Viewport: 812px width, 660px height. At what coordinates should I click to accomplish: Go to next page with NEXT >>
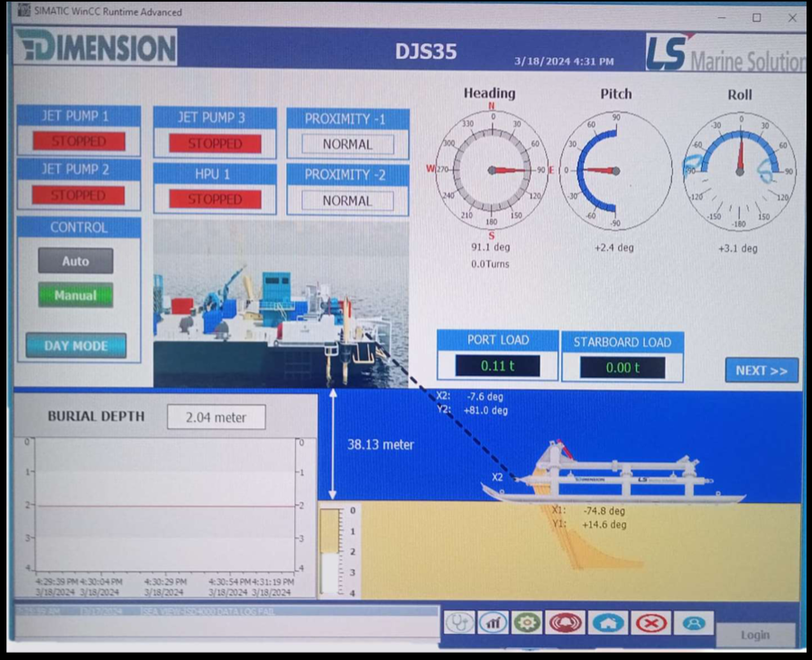coord(761,371)
